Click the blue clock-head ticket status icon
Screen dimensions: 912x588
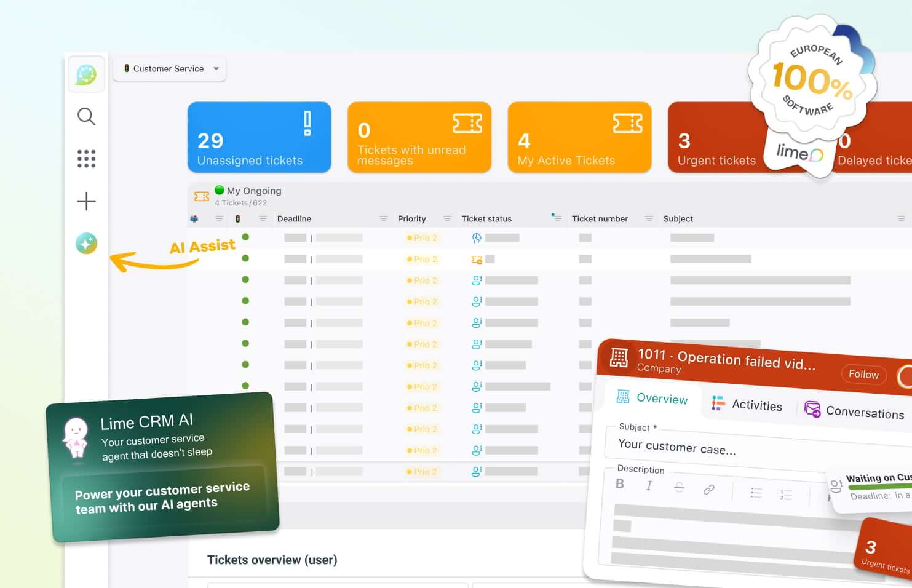coord(477,238)
